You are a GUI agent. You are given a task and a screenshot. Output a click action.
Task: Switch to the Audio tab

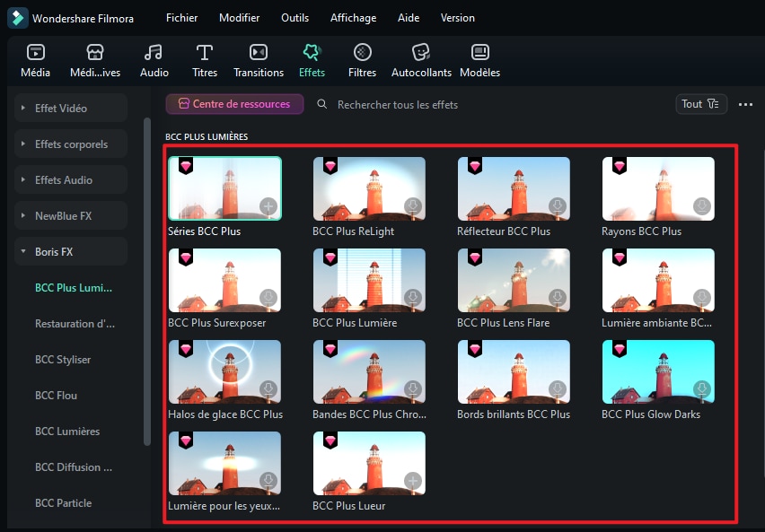coord(154,60)
